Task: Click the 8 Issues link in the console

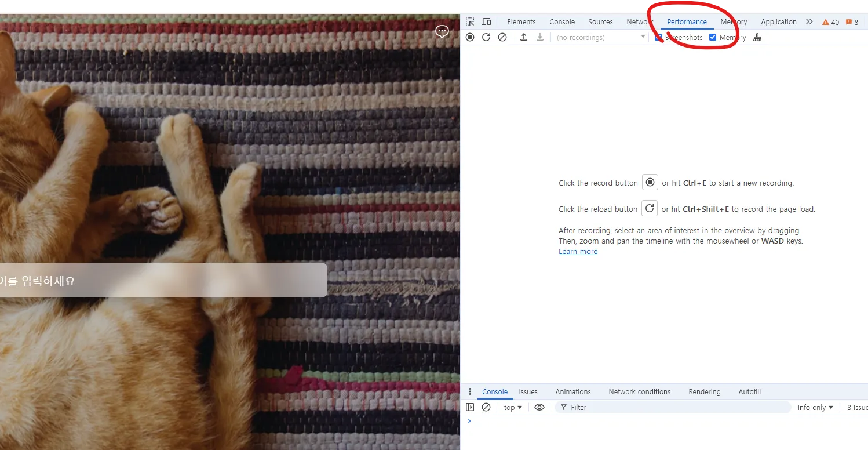Action: [857, 407]
